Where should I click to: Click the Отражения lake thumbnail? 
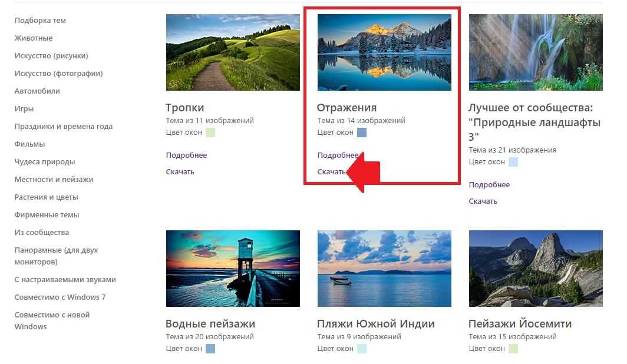(x=384, y=52)
